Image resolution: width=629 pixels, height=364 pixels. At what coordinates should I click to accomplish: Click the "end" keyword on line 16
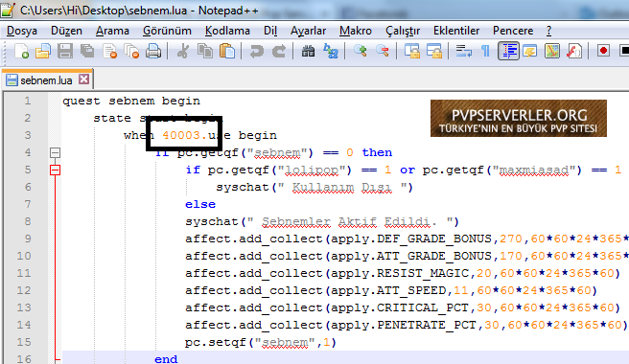(x=166, y=359)
